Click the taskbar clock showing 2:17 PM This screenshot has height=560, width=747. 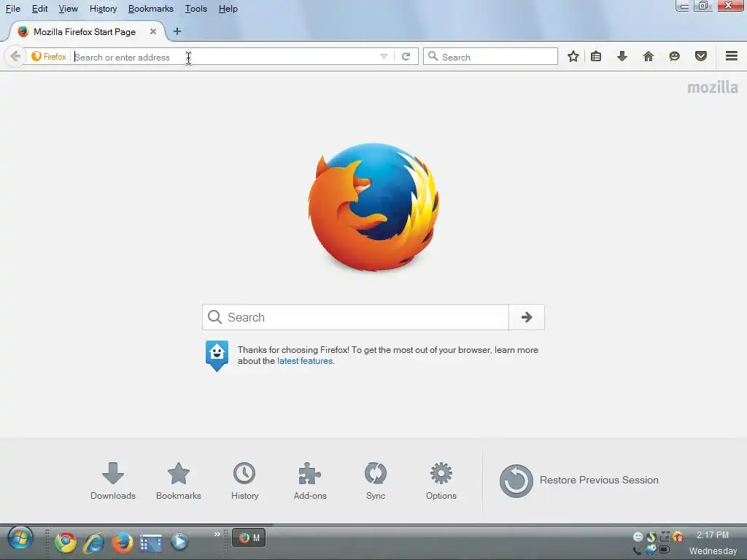[x=712, y=535]
